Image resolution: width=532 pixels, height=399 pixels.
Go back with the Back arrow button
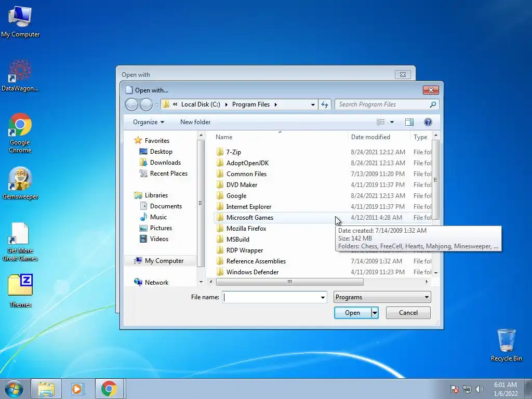131,104
